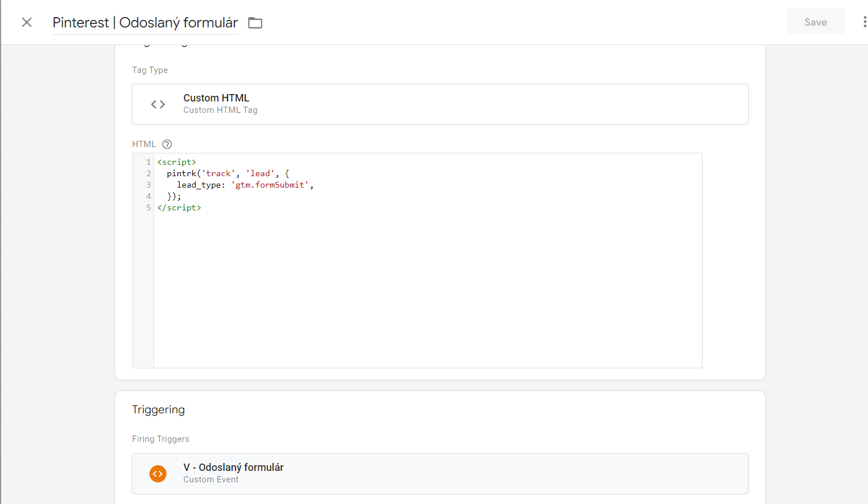This screenshot has height=504, width=868.
Task: Close the tag editor panel
Action: pyautogui.click(x=27, y=22)
